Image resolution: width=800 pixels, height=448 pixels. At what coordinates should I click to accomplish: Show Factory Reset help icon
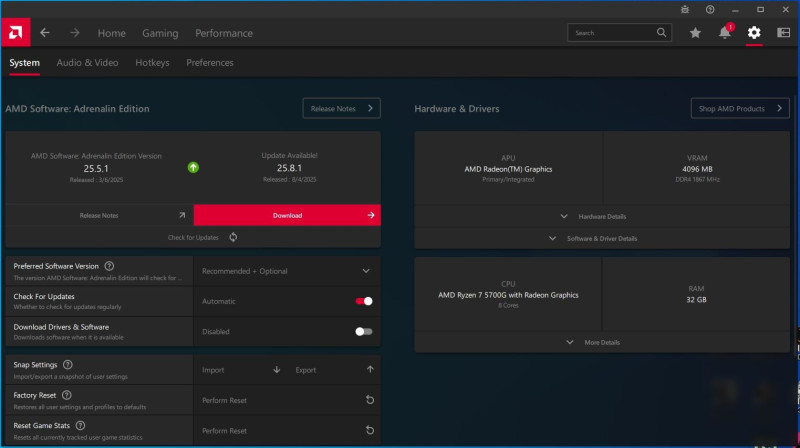(66, 395)
